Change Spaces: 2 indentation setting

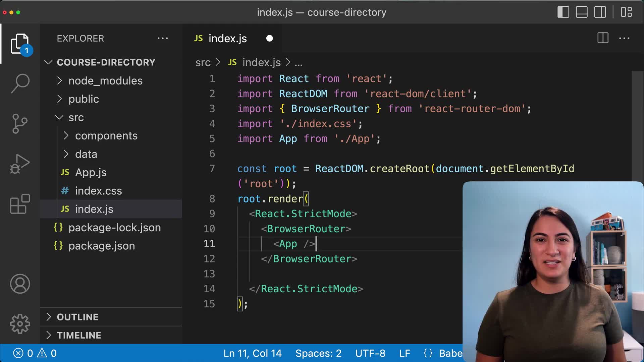click(x=318, y=353)
